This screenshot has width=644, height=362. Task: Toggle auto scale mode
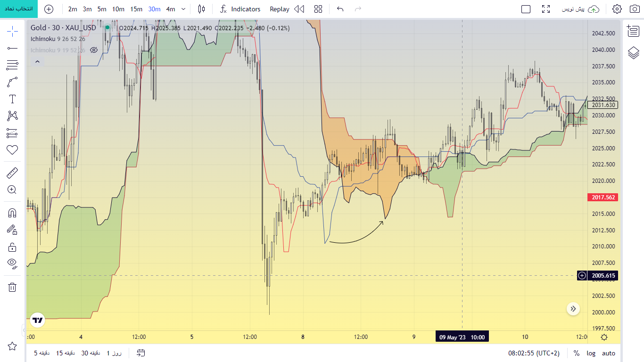[608, 353]
